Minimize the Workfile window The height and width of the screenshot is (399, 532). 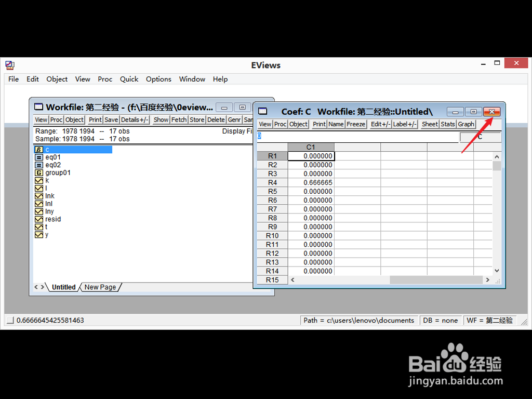[x=224, y=108]
